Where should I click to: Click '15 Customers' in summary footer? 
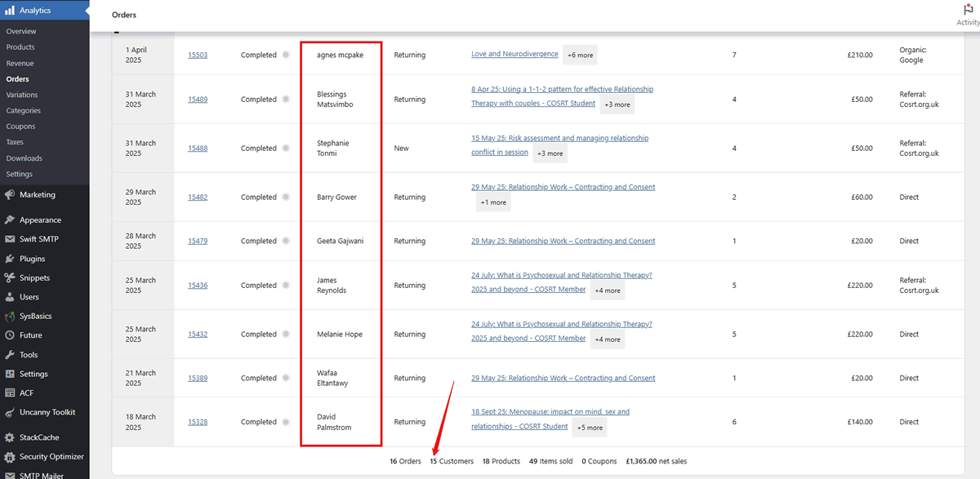pos(452,461)
